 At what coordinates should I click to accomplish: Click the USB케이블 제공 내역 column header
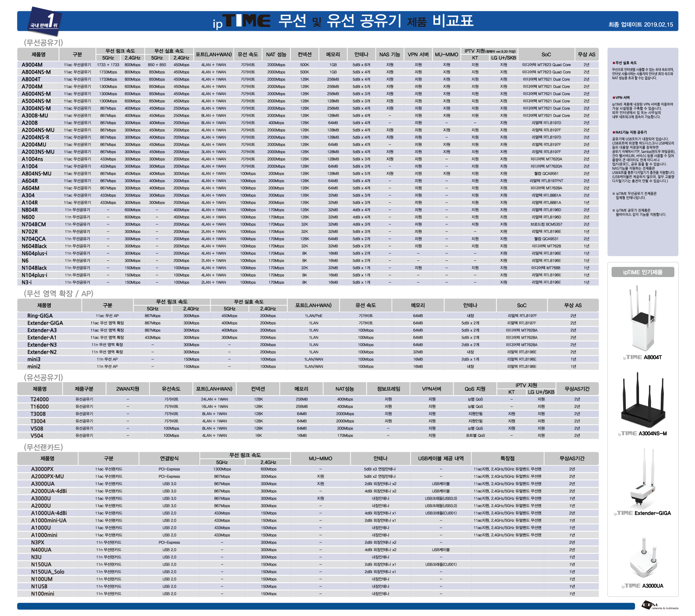tap(441, 459)
